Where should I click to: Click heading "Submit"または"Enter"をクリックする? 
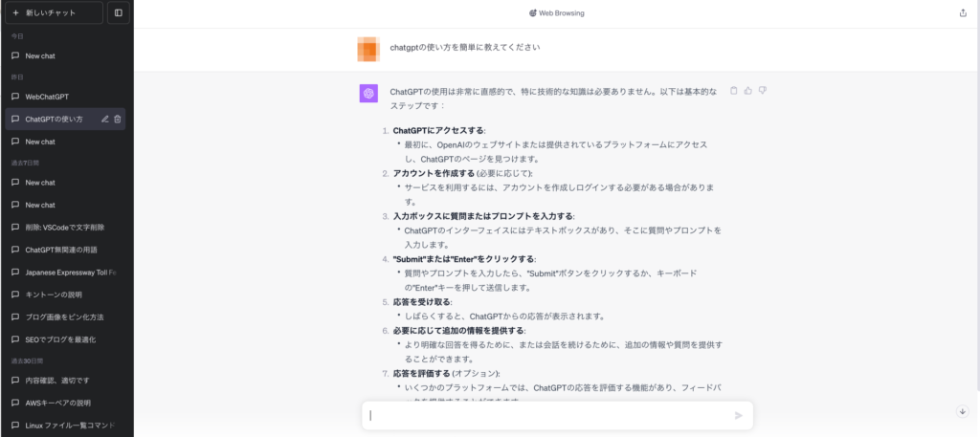(x=464, y=258)
